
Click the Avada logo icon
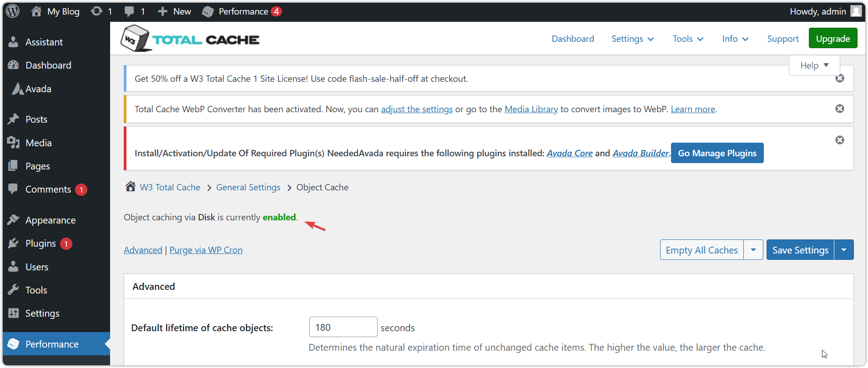click(x=18, y=89)
